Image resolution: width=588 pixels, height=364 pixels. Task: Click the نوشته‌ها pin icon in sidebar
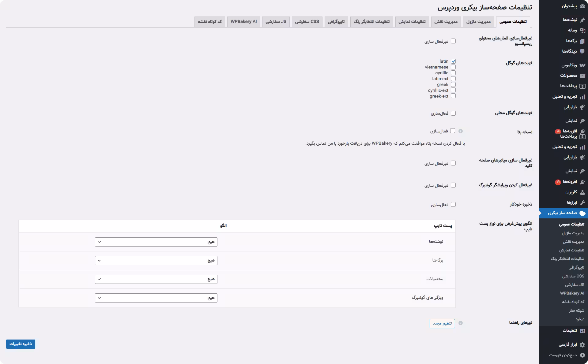click(582, 20)
